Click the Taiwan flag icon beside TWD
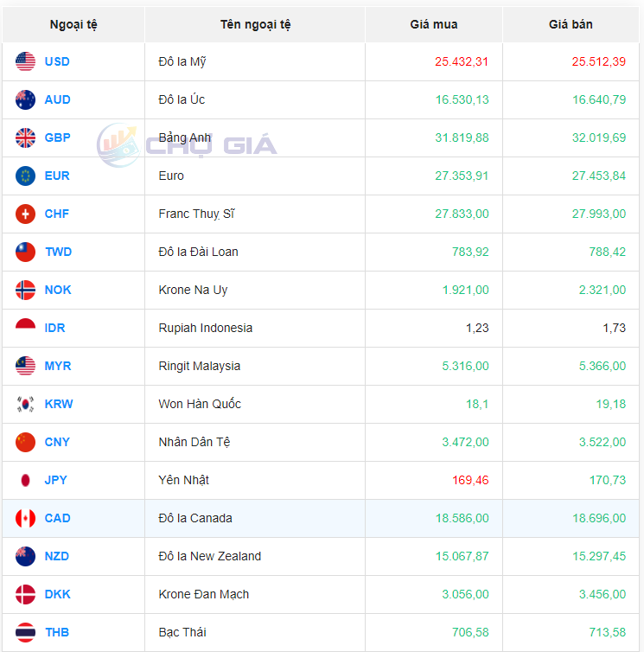Image resolution: width=644 pixels, height=652 pixels. (26, 252)
